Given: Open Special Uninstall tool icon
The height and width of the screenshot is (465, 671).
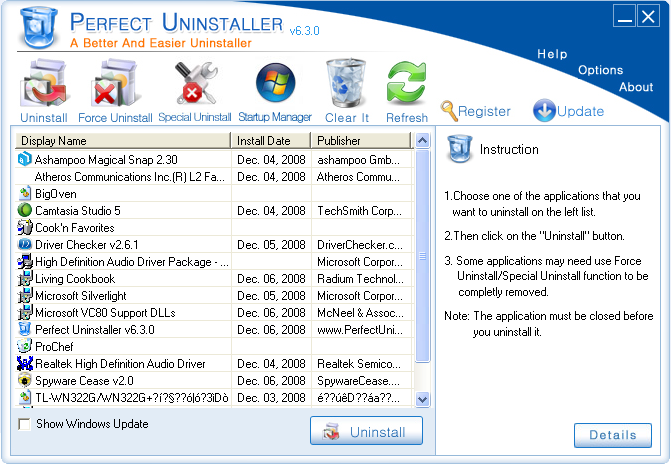Looking at the screenshot, I should tap(195, 83).
